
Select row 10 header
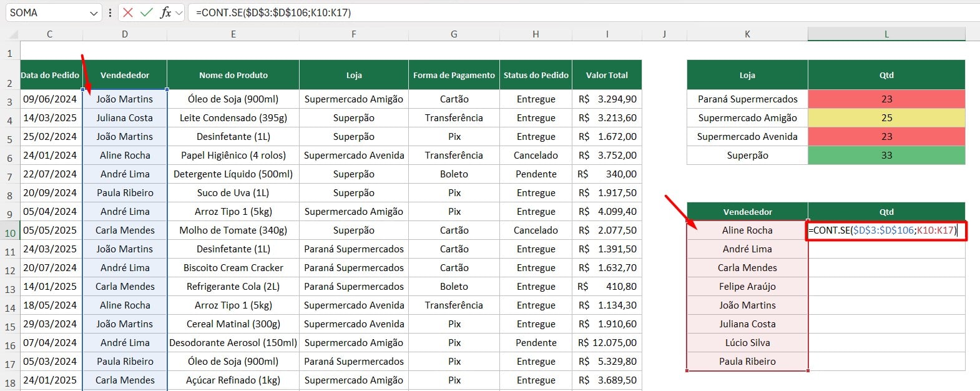(x=10, y=233)
